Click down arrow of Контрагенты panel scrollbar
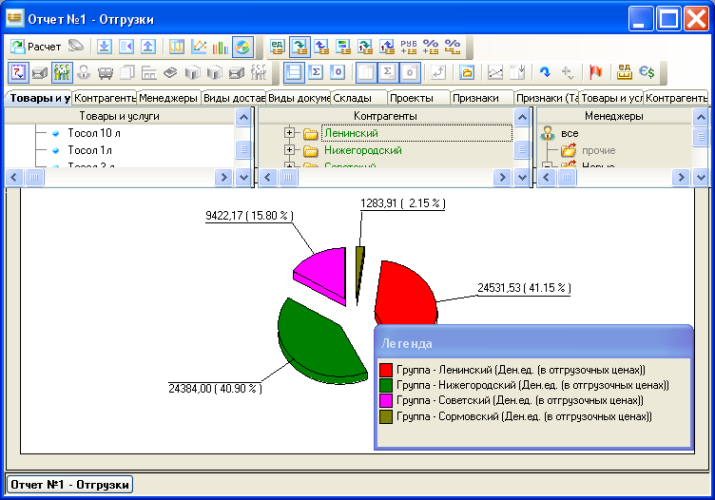The width and height of the screenshot is (715, 500). click(x=522, y=177)
